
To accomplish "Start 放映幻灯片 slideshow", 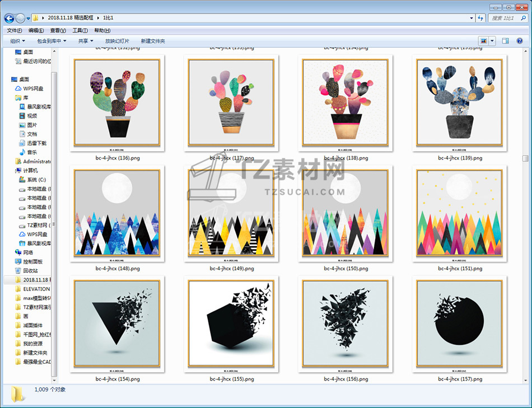I will 117,41.
